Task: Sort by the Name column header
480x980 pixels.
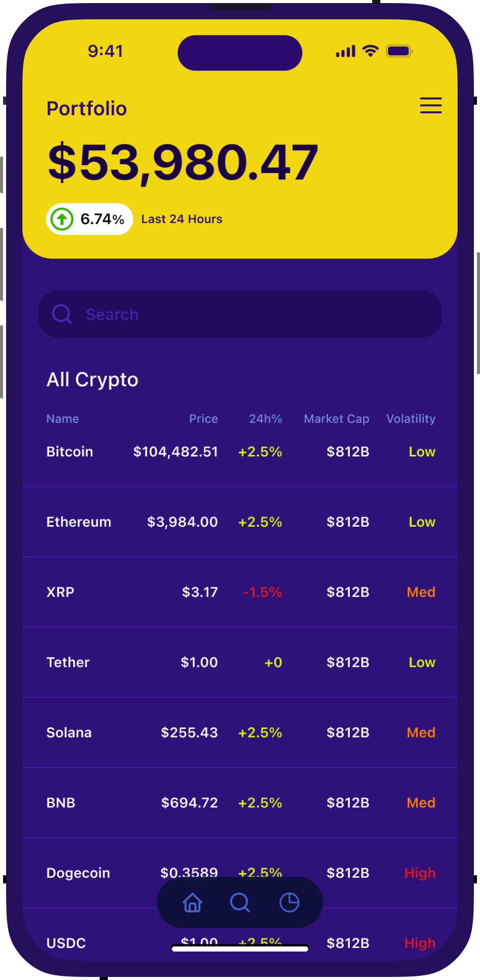Action: tap(63, 419)
